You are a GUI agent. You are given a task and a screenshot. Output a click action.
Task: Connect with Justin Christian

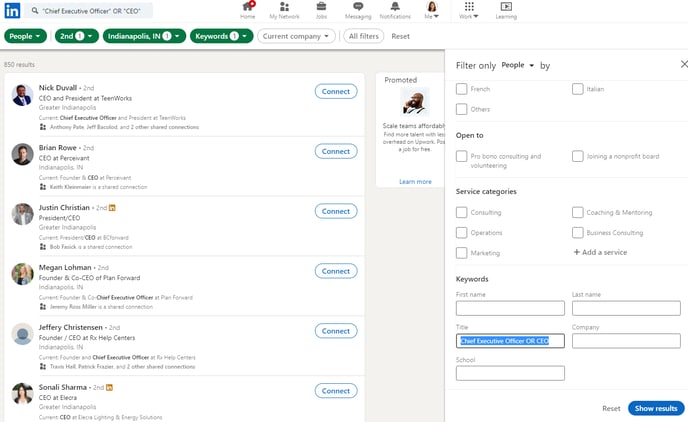[x=336, y=211]
